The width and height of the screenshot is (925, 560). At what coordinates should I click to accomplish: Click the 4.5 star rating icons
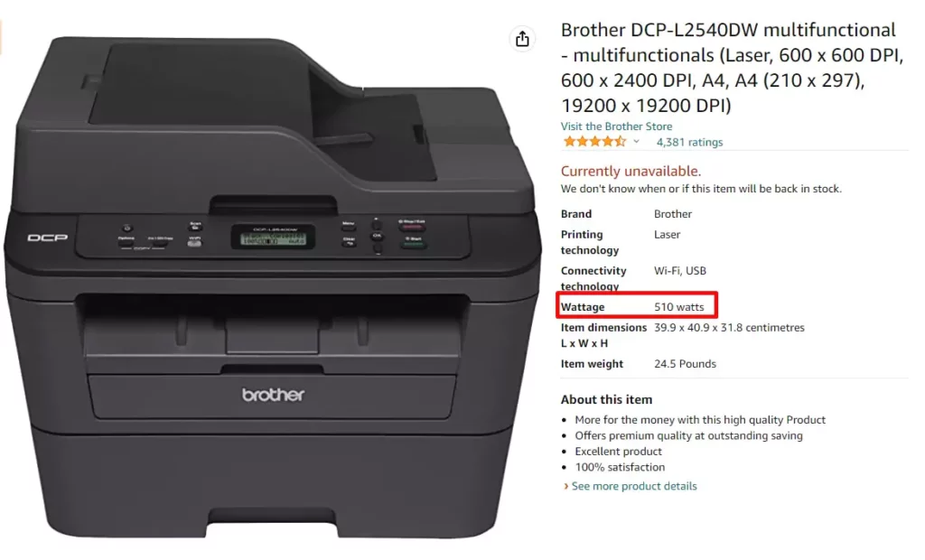(594, 142)
